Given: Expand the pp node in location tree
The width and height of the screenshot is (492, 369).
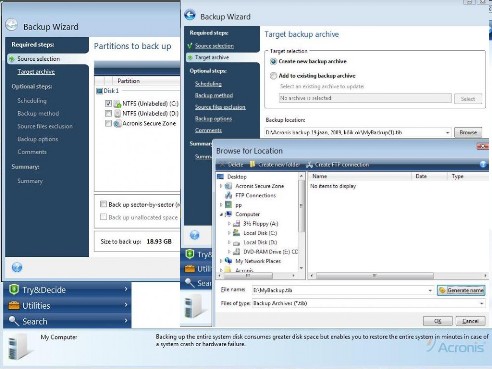Looking at the screenshot, I should tap(221, 205).
